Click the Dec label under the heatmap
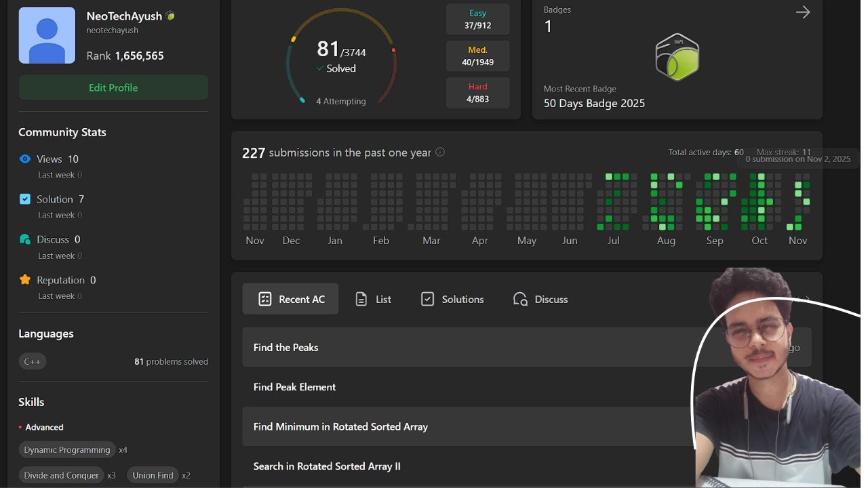This screenshot has height=488, width=868. (291, 241)
